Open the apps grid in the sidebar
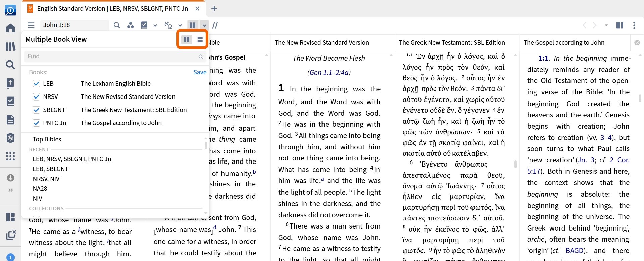The width and height of the screenshot is (644, 261). [10, 156]
